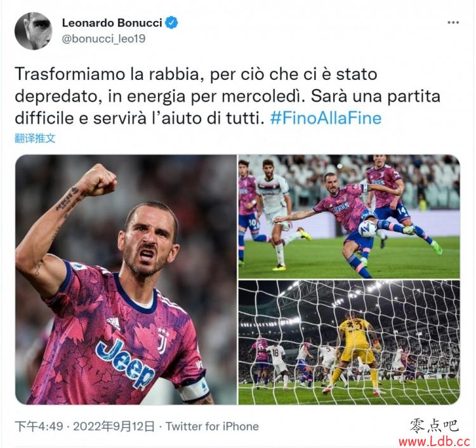Click the Jeep sponsor logo on jersey
476x448 pixels.
tap(125, 362)
